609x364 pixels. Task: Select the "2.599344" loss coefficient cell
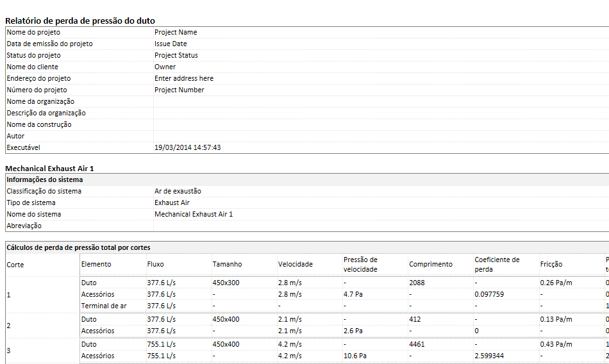click(489, 356)
